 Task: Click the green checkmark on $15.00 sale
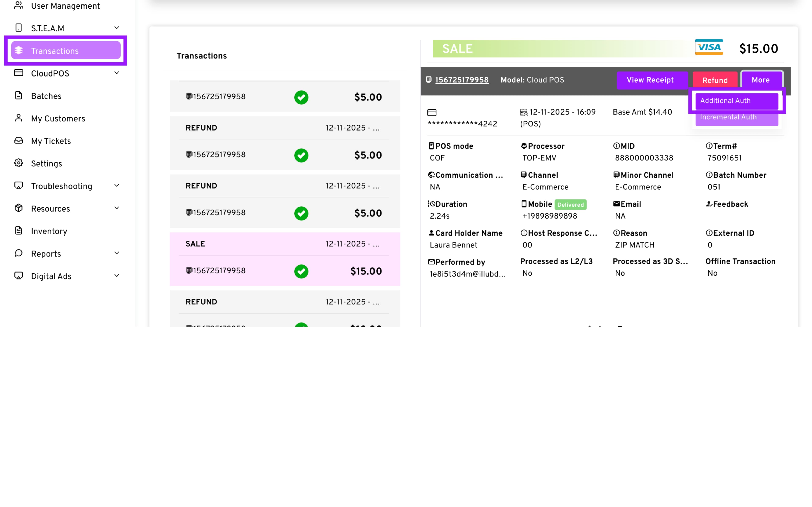(x=301, y=271)
